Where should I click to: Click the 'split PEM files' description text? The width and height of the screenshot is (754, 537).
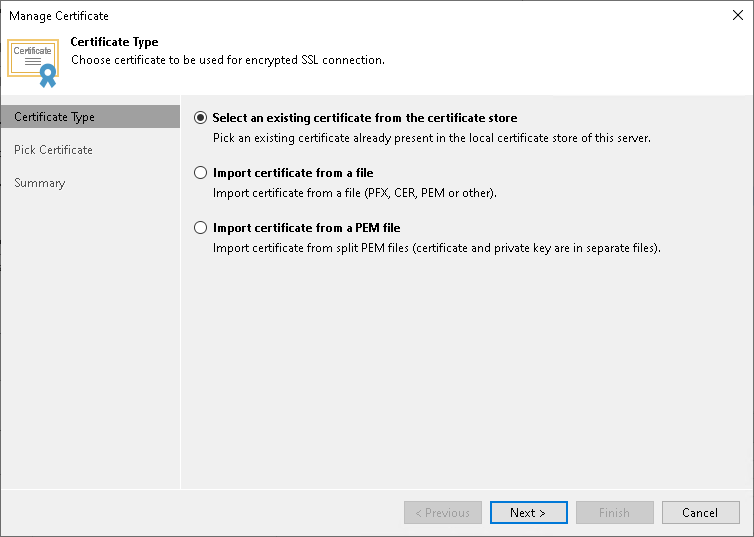pos(437,248)
